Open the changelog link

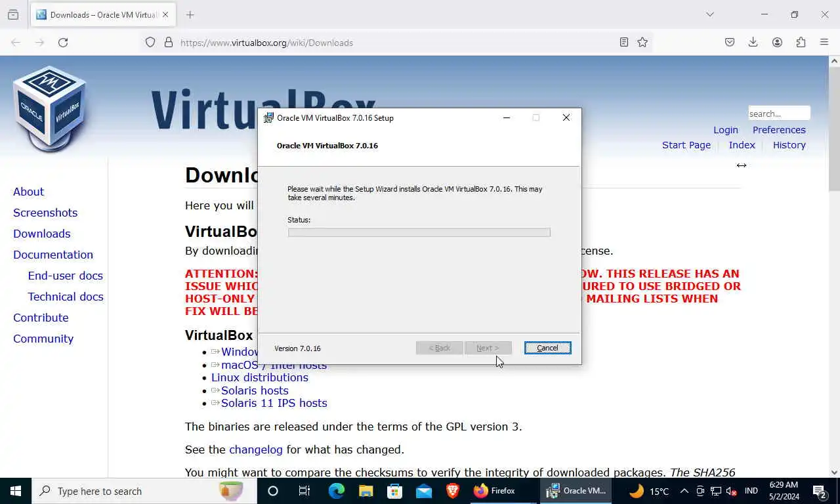[256, 450]
